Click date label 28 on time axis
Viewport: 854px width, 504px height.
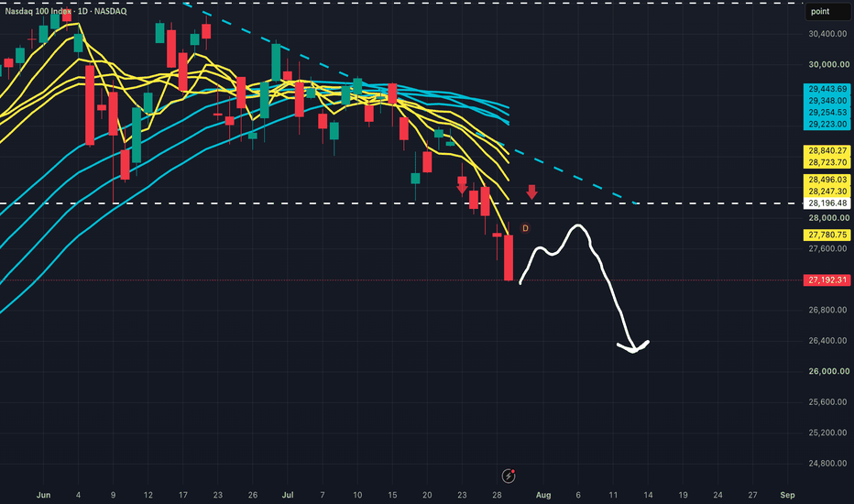tap(497, 495)
